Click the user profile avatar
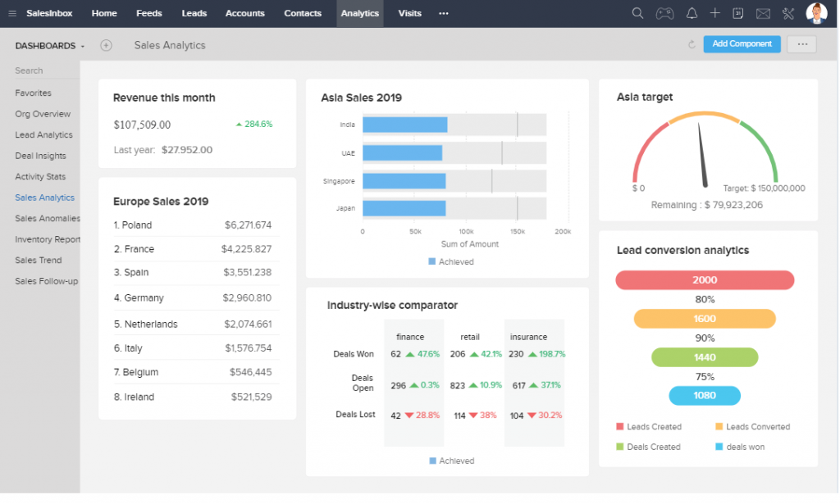 (816, 13)
